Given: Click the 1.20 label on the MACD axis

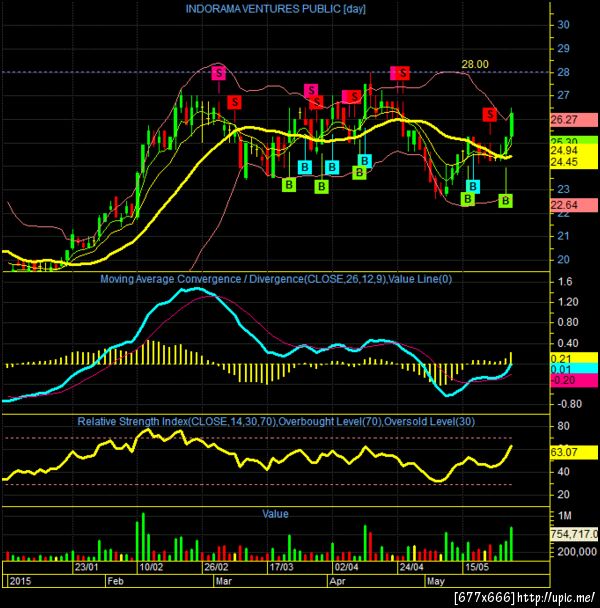Looking at the screenshot, I should pos(568,302).
